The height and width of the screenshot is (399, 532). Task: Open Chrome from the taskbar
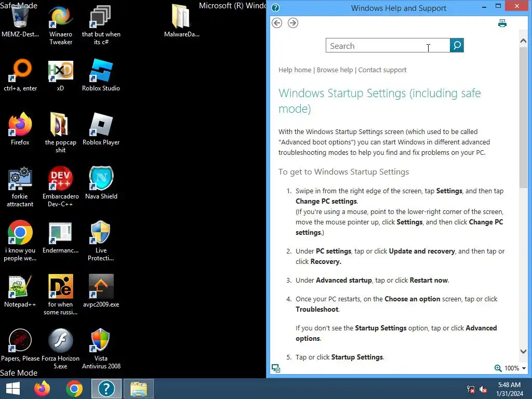[74, 389]
